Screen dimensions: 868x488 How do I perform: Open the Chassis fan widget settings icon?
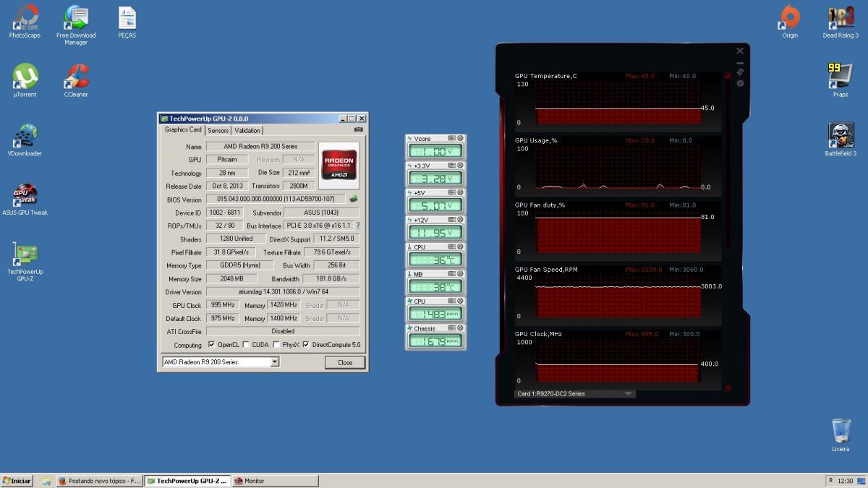click(452, 328)
